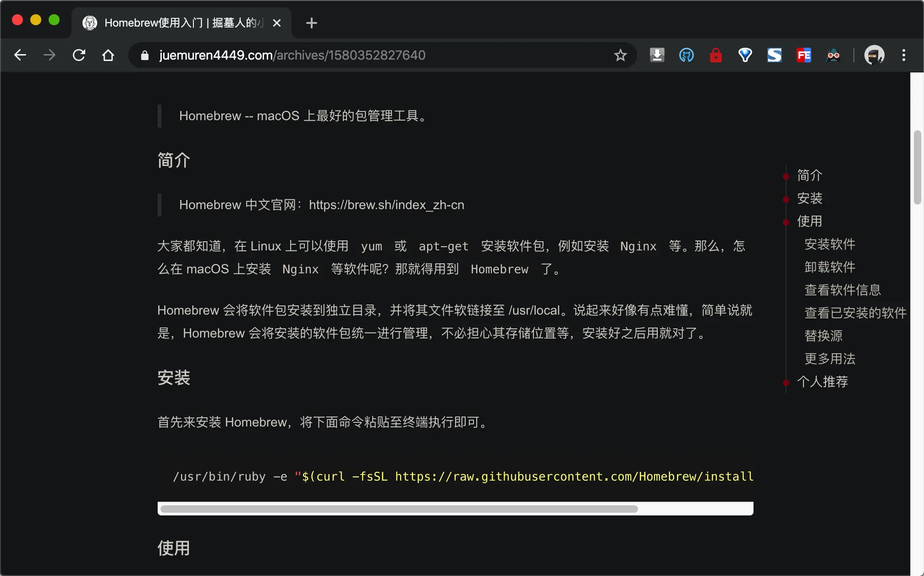Click the browser back arrow
Image resolution: width=924 pixels, height=576 pixels.
click(x=20, y=55)
